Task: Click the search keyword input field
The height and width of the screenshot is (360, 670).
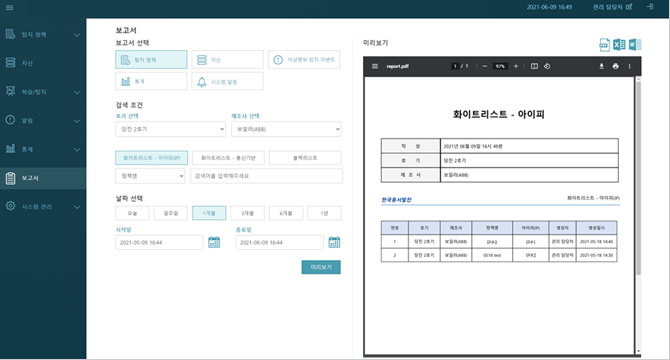Action: click(266, 176)
